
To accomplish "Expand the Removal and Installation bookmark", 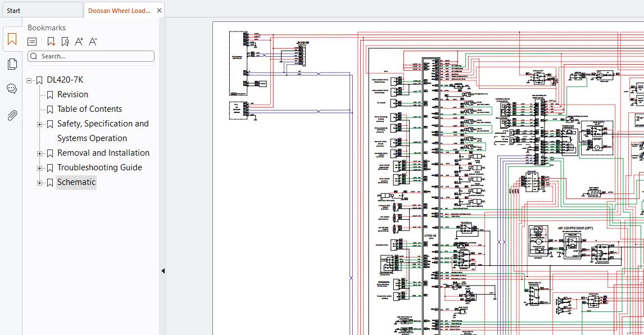I will [39, 154].
